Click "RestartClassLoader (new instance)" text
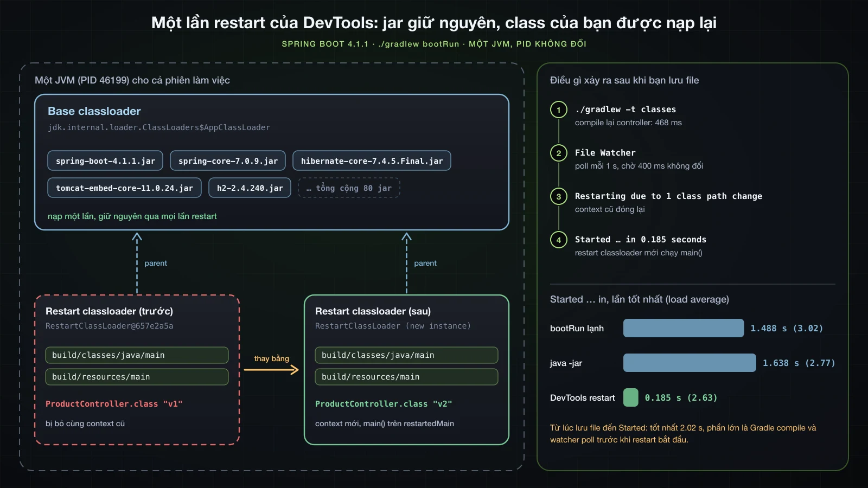The width and height of the screenshot is (868, 488). pyautogui.click(x=393, y=326)
